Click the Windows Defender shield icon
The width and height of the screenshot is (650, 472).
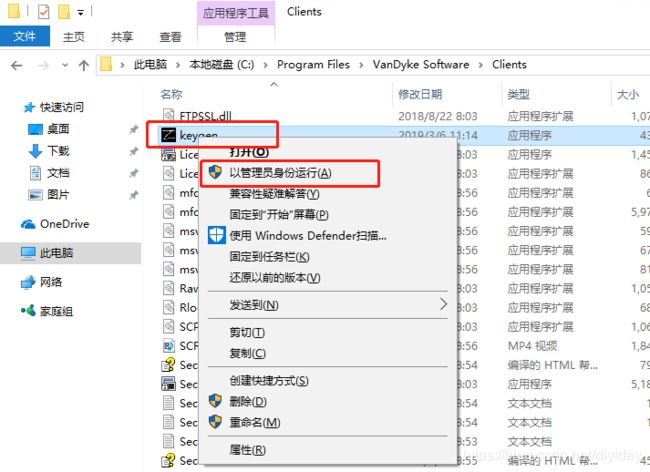[216, 235]
